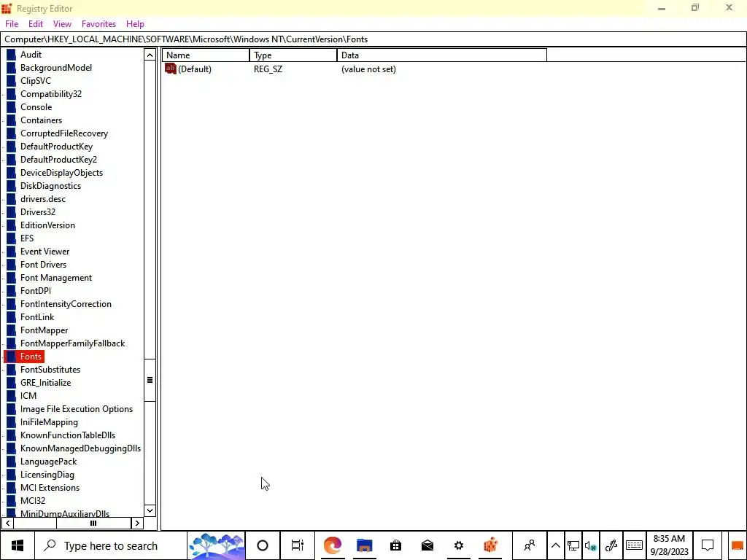Select Font Management tree item
Screen dimensions: 747x560
(x=56, y=278)
